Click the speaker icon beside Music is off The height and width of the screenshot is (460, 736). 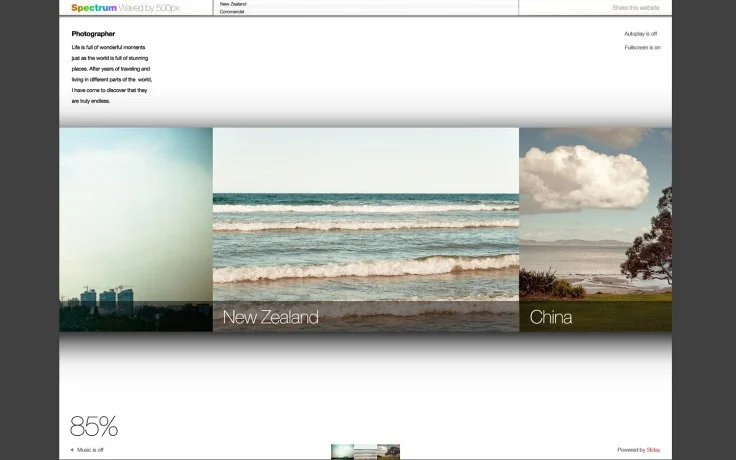tap(72, 450)
